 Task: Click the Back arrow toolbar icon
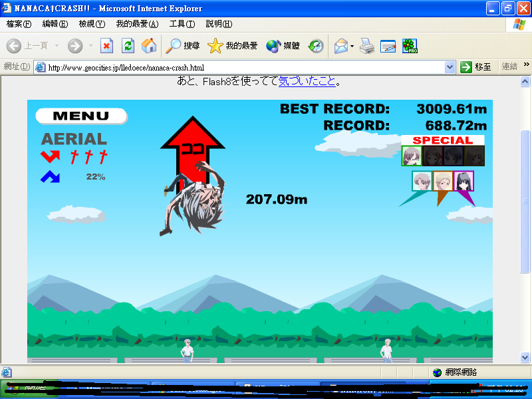pyautogui.click(x=14, y=46)
